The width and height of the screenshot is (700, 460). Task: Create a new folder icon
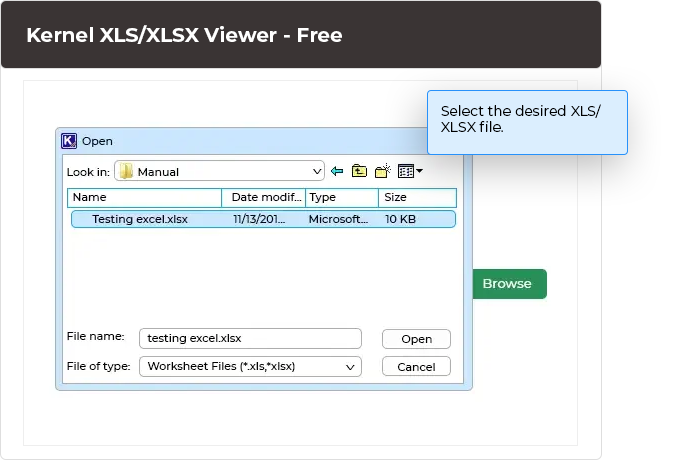pos(383,171)
